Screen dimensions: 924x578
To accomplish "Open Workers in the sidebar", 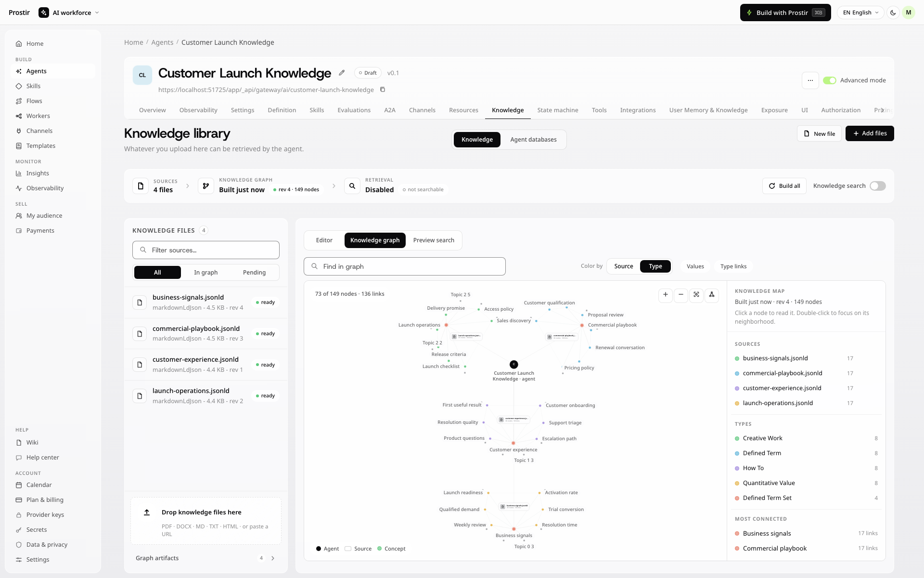I will click(53, 116).
